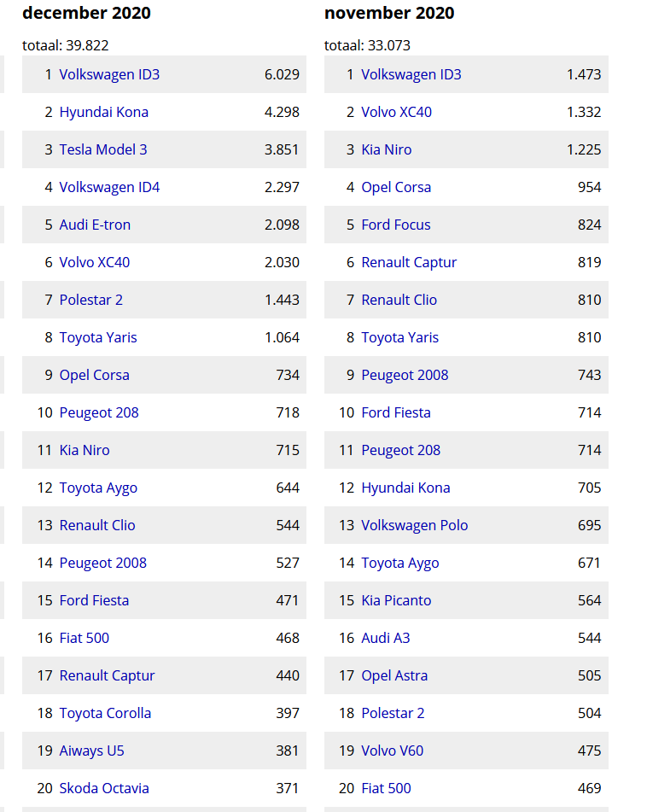Image resolution: width=647 pixels, height=812 pixels.
Task: Click Polestar 2 in December list
Action: coord(91,300)
